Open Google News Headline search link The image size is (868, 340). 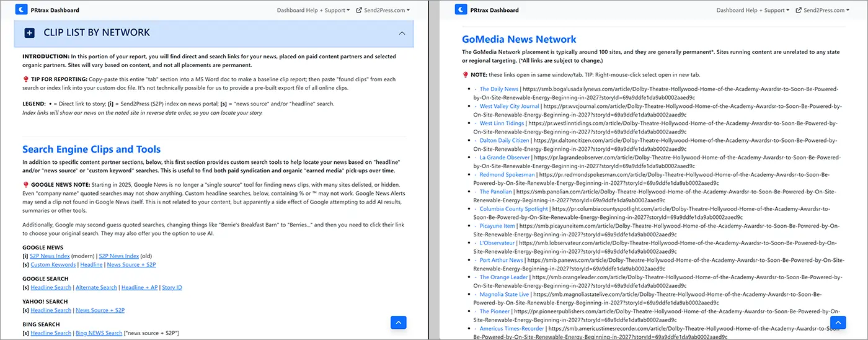click(92, 265)
